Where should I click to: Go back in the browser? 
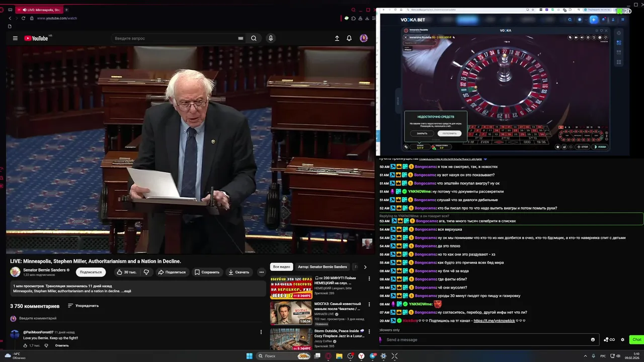pyautogui.click(x=10, y=18)
